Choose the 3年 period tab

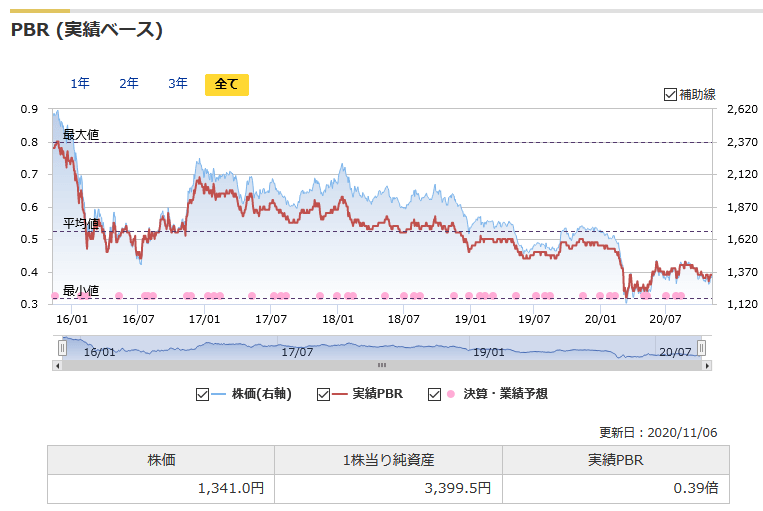[178, 84]
